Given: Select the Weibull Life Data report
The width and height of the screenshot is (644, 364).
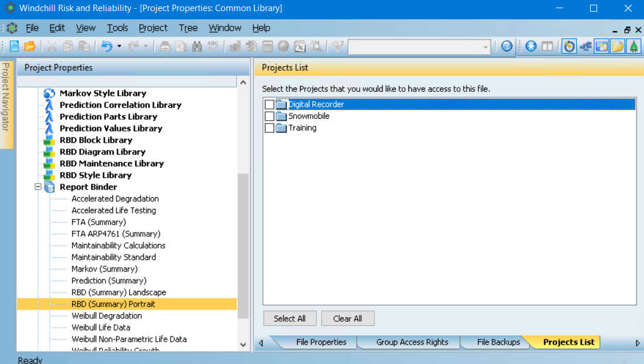Looking at the screenshot, I should 101,328.
